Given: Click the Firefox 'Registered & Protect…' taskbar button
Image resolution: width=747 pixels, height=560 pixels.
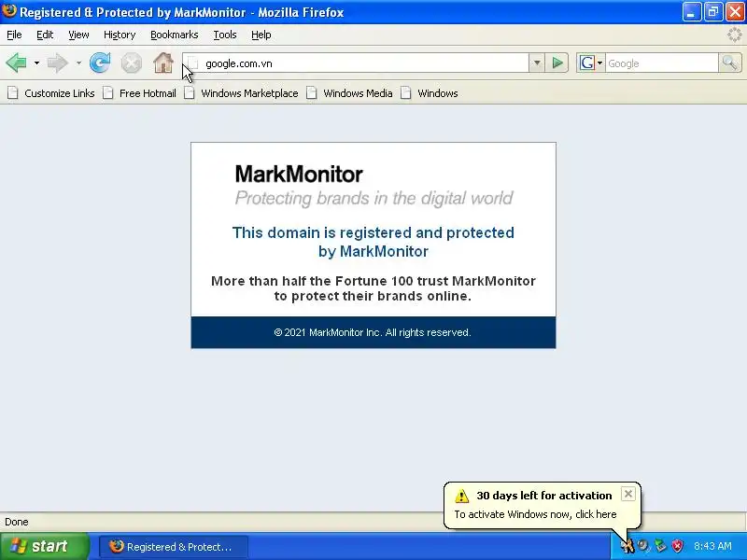Looking at the screenshot, I should [174, 547].
